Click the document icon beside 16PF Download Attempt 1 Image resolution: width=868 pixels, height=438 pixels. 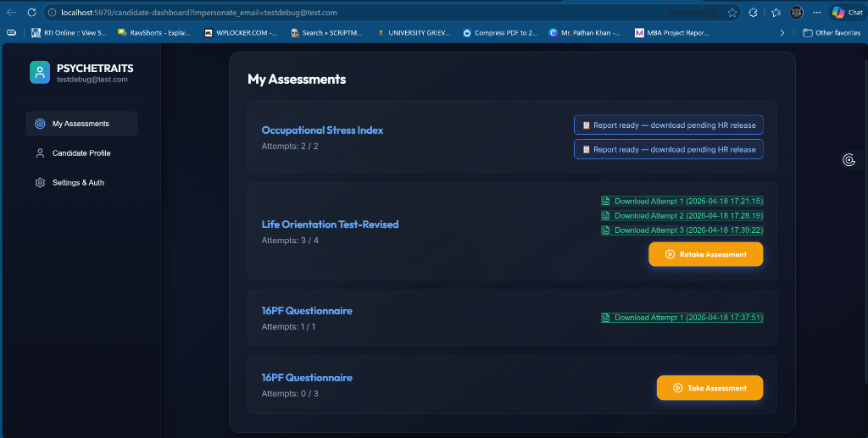(x=606, y=318)
